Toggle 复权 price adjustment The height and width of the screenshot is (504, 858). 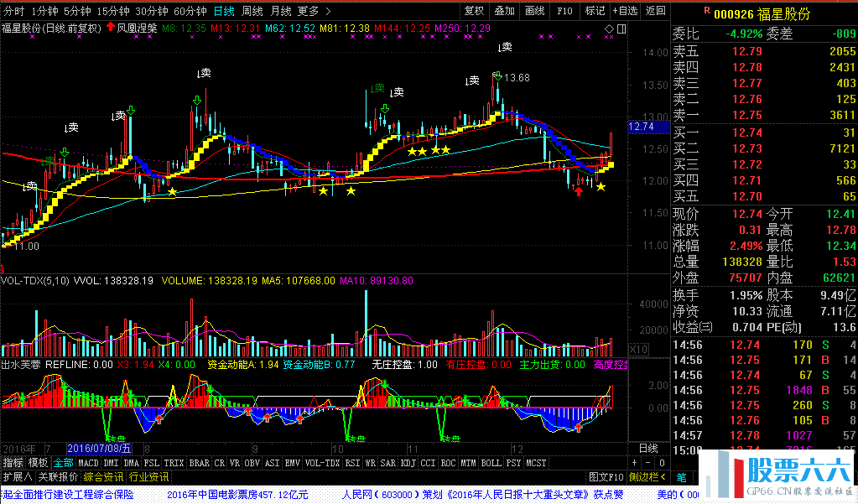(475, 11)
